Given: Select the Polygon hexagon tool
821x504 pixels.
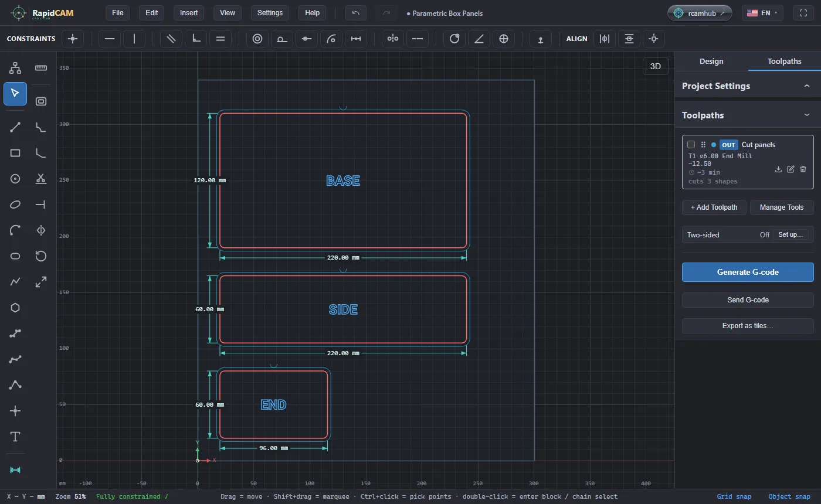Looking at the screenshot, I should (x=15, y=308).
